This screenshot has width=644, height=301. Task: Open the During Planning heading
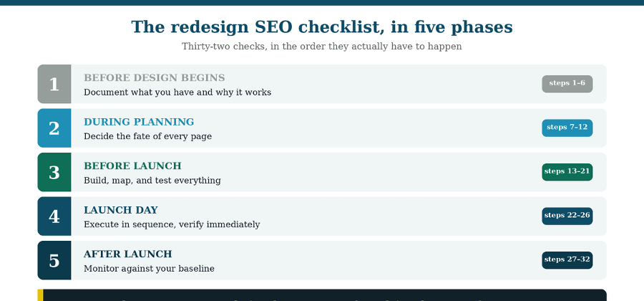[139, 122]
